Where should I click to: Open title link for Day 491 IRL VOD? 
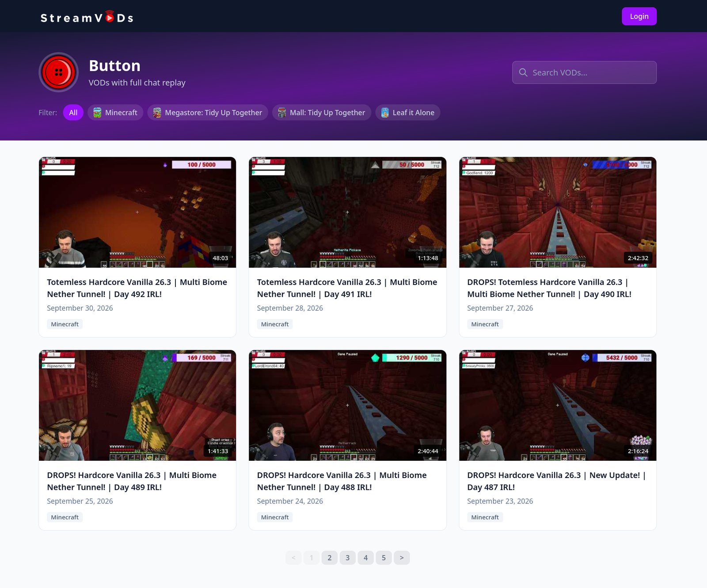click(x=347, y=288)
